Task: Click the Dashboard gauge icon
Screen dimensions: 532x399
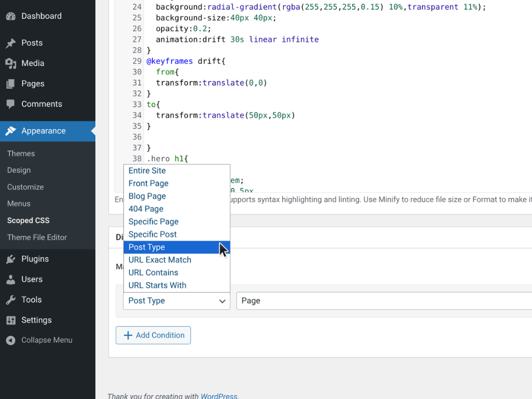Action: pyautogui.click(x=11, y=16)
